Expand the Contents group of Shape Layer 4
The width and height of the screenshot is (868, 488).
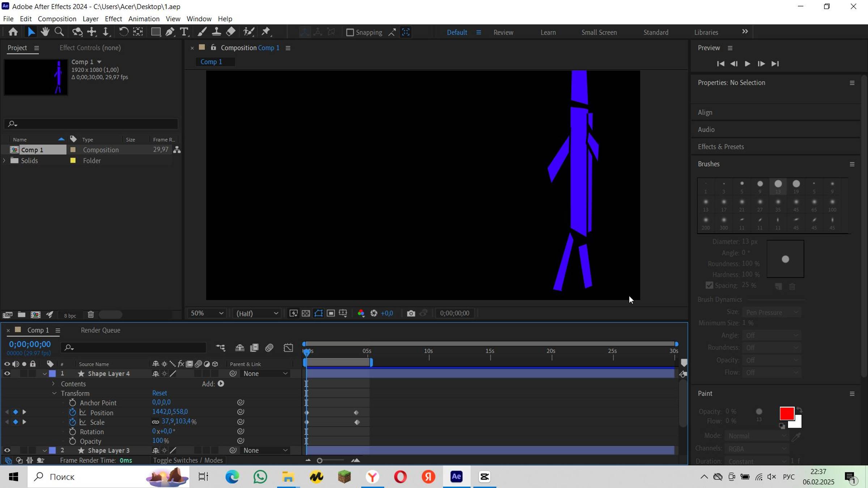click(54, 384)
